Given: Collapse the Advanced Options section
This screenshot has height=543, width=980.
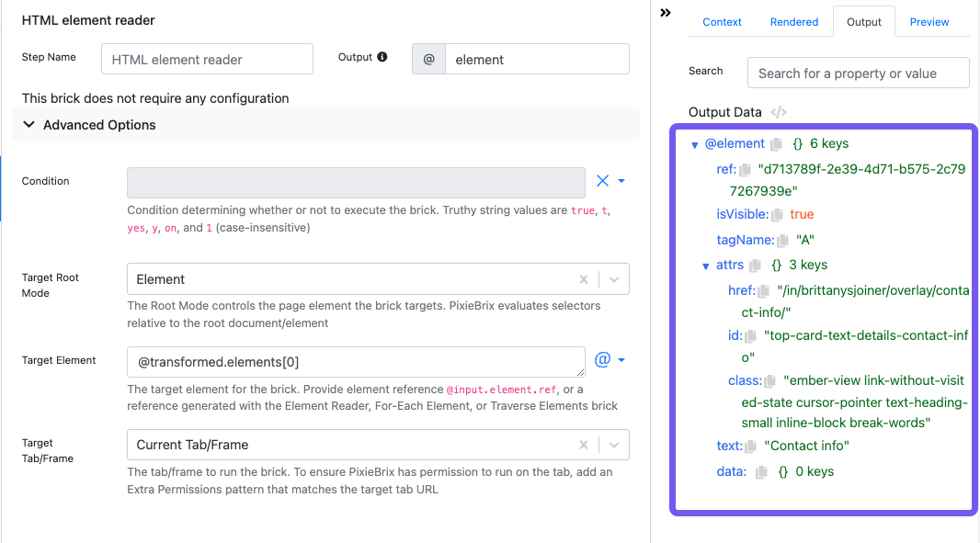Looking at the screenshot, I should (x=29, y=125).
